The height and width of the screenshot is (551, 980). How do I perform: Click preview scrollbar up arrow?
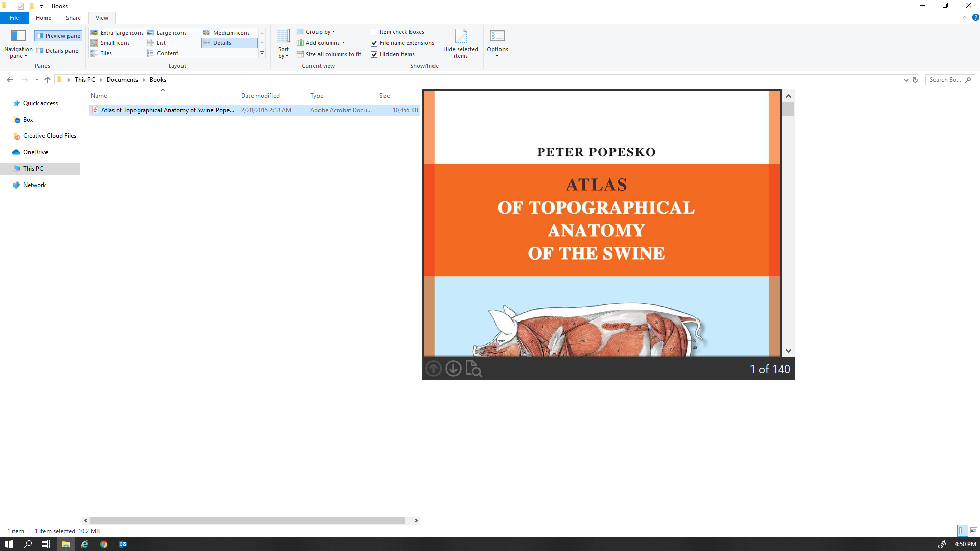coord(788,96)
